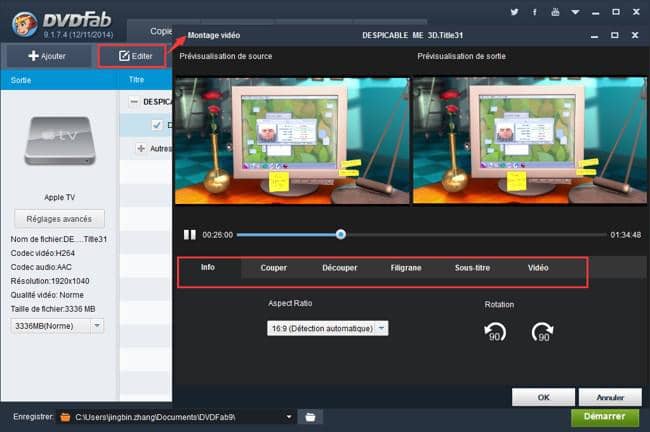This screenshot has height=432, width=650.
Task: Minimize the Montage vidéo dialog
Action: [594, 36]
